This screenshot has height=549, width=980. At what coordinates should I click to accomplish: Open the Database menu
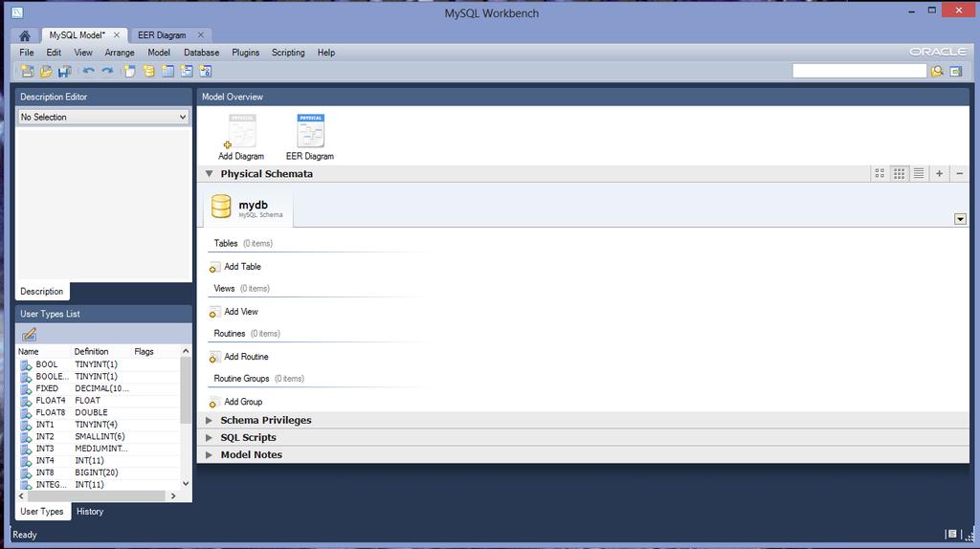[201, 53]
